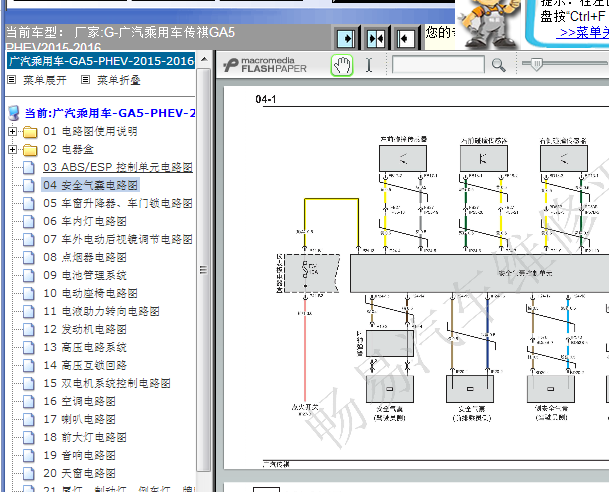This screenshot has height=492, width=609.
Task: Click 菜单折叠 to collapse all menus
Action: (x=118, y=80)
